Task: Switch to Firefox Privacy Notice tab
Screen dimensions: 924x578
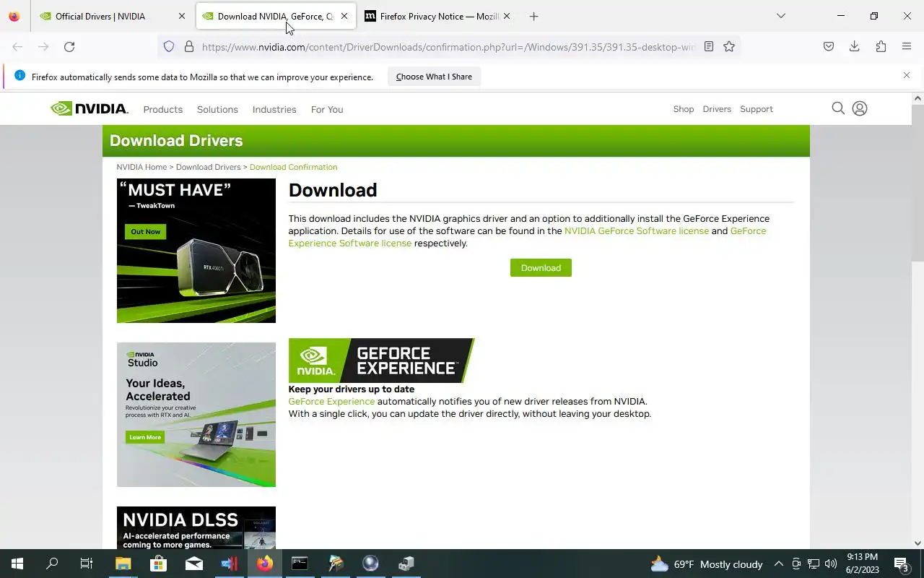Action: 439,16
